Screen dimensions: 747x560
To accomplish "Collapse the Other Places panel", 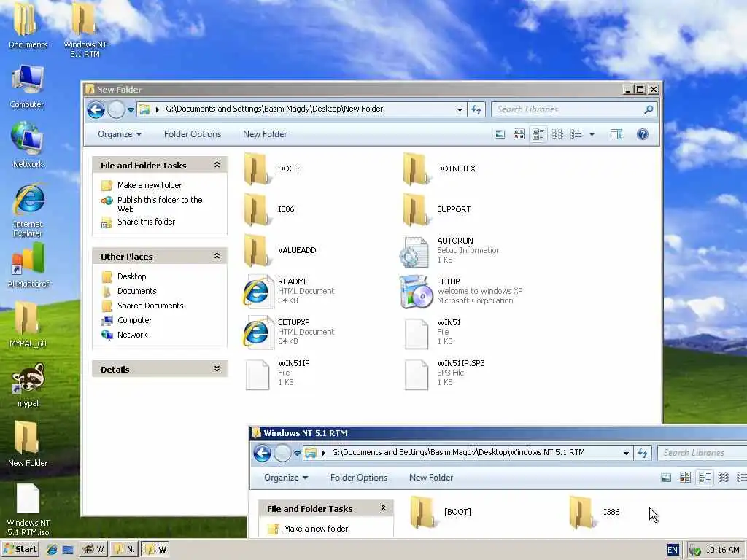I will (217, 256).
